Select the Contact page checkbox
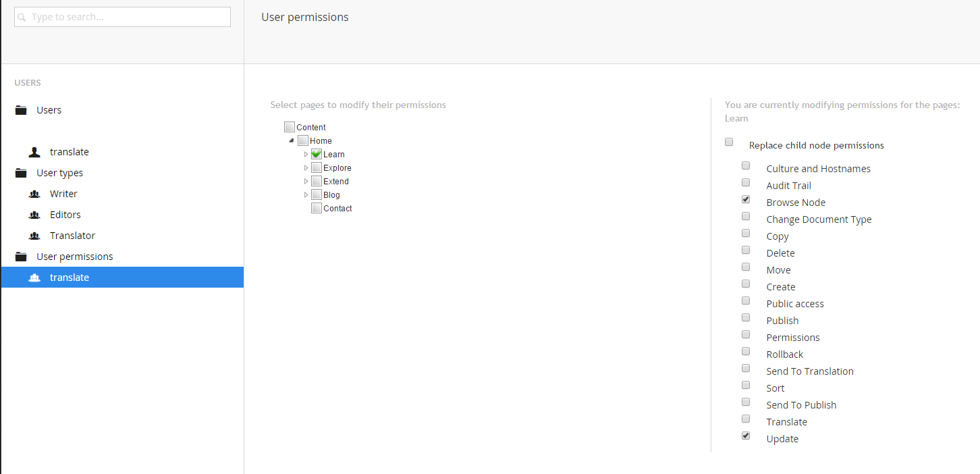 tap(317, 208)
